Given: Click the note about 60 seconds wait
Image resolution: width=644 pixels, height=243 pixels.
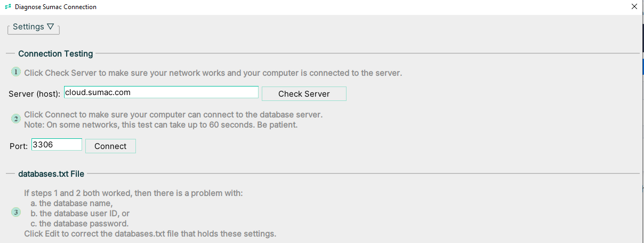Looking at the screenshot, I should (161, 125).
